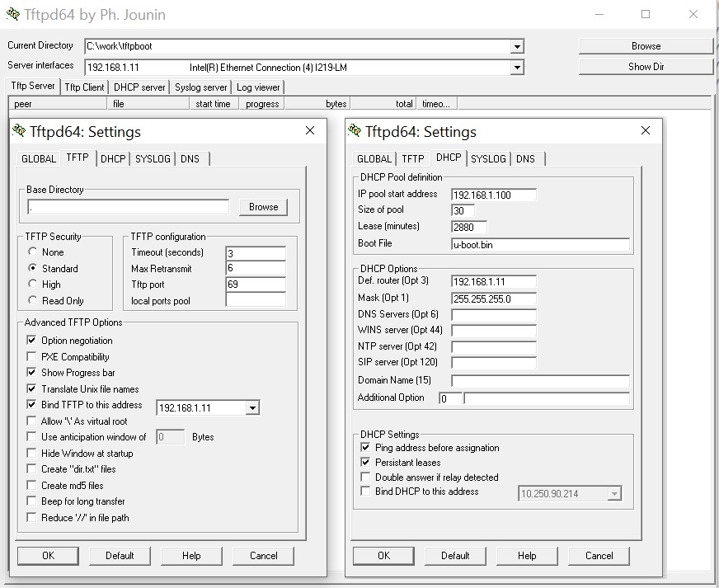Switch to the Tftp Client tab
719x588 pixels.
[x=84, y=87]
